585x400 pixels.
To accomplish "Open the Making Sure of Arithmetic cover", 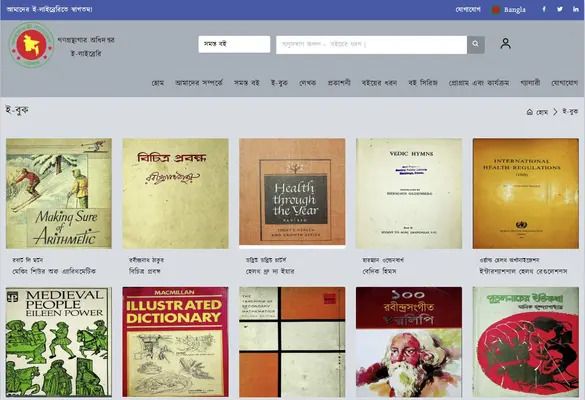I will pos(59,193).
